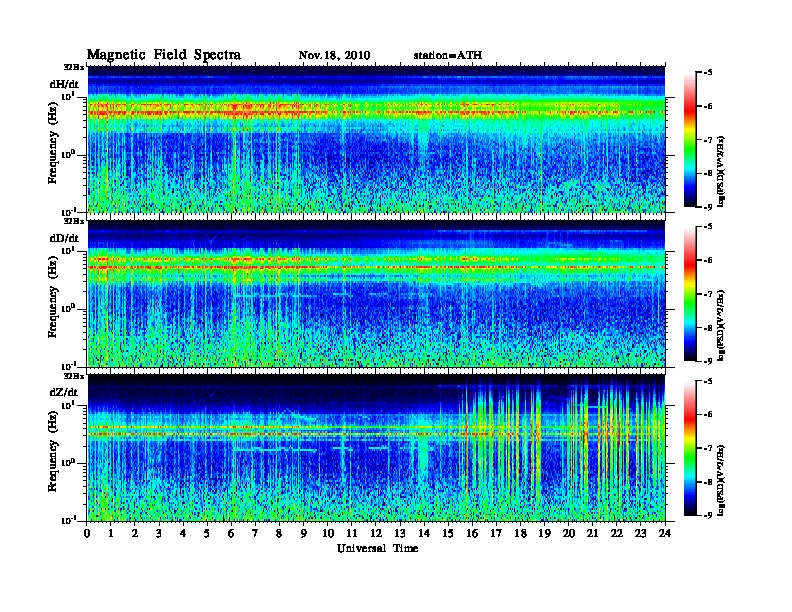Click hour tick label "10" on the time axis
The image size is (792, 612).
(x=328, y=533)
